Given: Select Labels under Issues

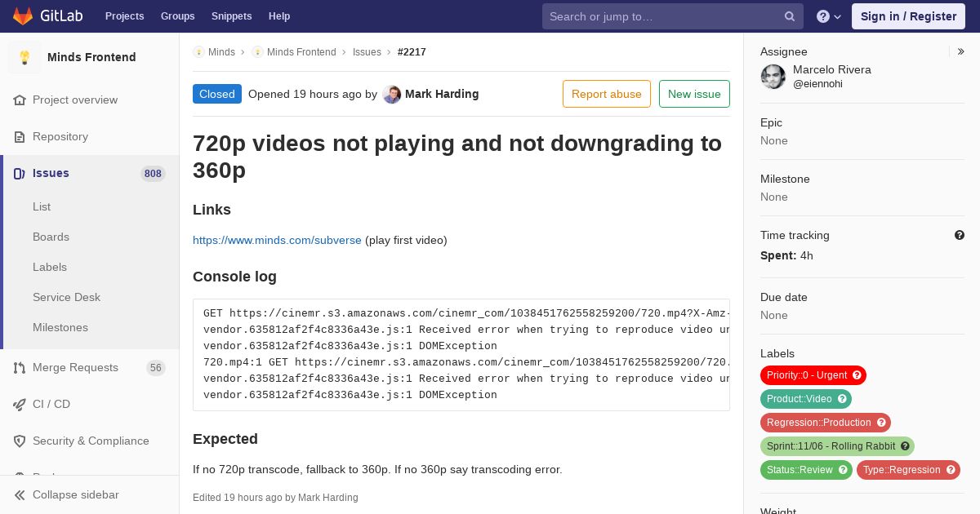Looking at the screenshot, I should pos(50,267).
